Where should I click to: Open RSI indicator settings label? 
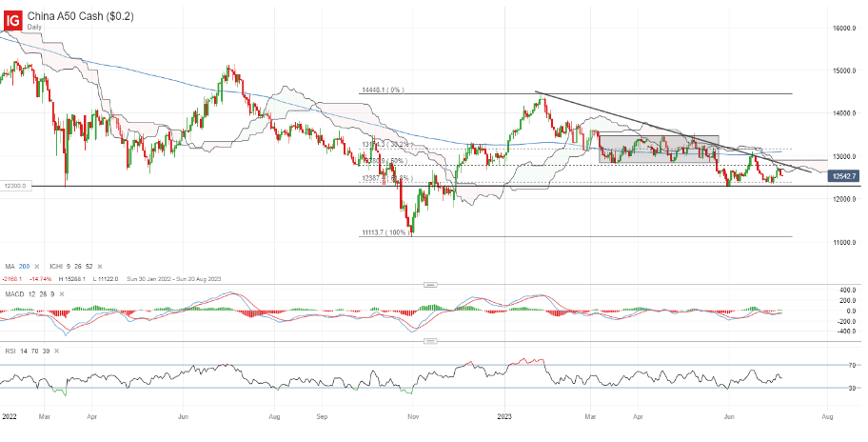point(10,351)
